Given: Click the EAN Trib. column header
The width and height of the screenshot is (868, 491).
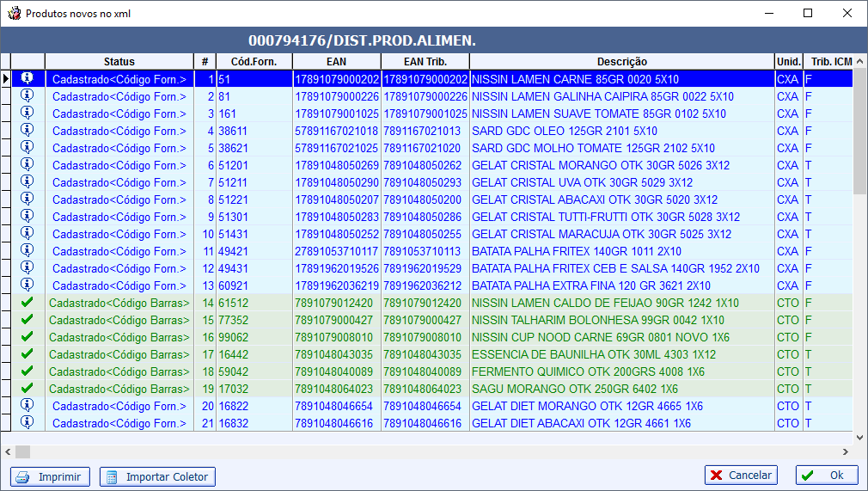Looking at the screenshot, I should 425,62.
